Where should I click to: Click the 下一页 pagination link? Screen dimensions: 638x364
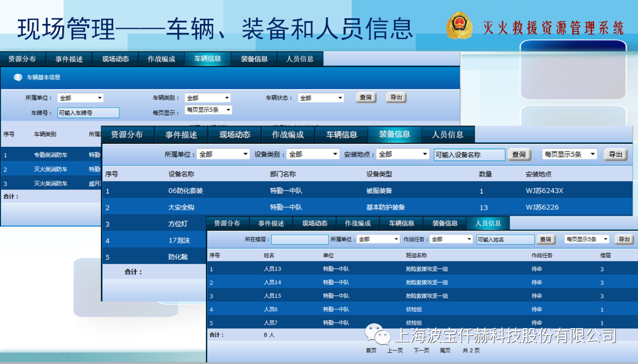[421, 351]
